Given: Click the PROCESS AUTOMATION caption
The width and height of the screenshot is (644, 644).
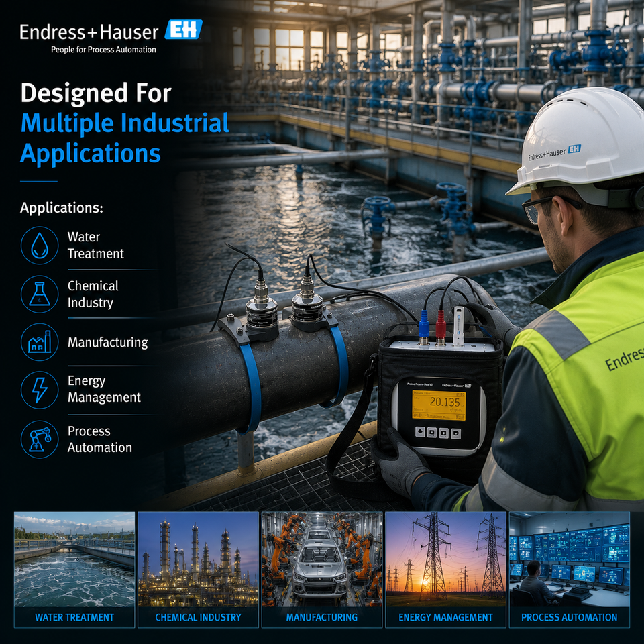Looking at the screenshot, I should (x=570, y=617).
